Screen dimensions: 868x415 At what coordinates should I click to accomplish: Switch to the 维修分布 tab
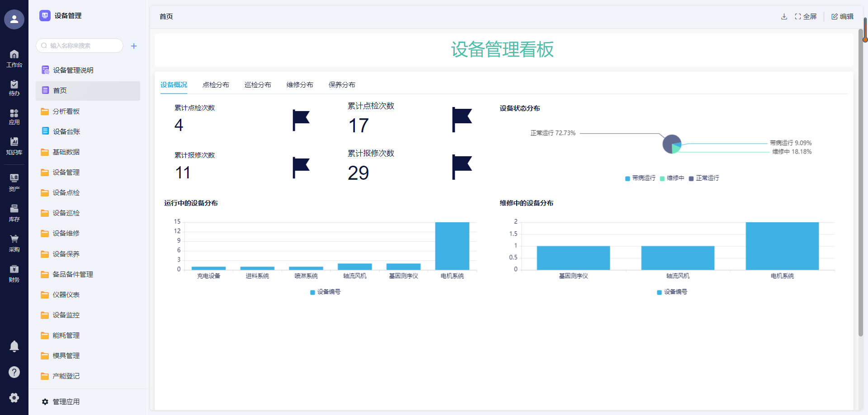pos(300,85)
